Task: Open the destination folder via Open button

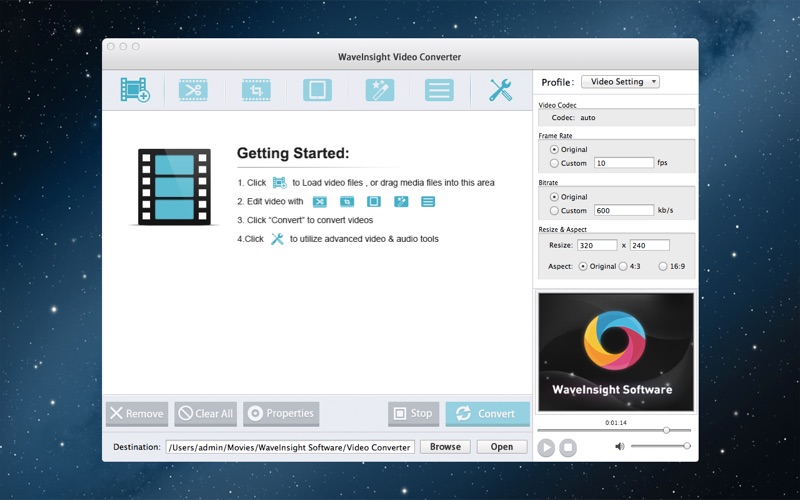Action: (502, 447)
